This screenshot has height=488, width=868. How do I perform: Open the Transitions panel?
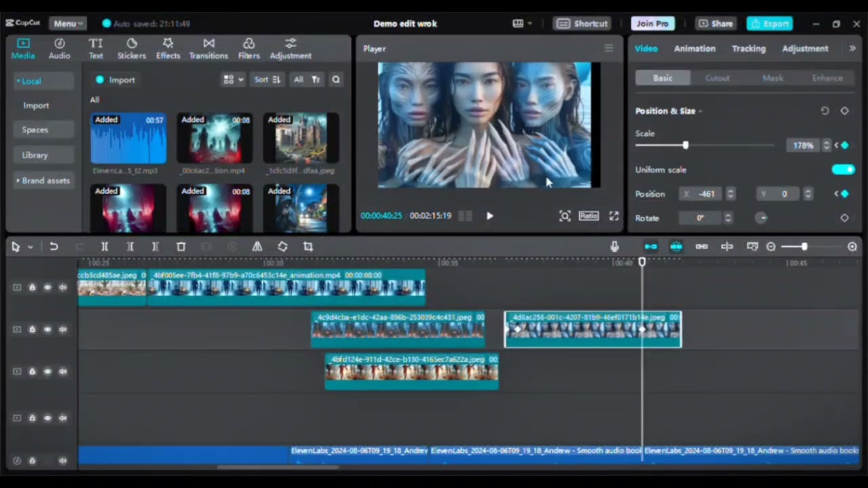(x=208, y=49)
